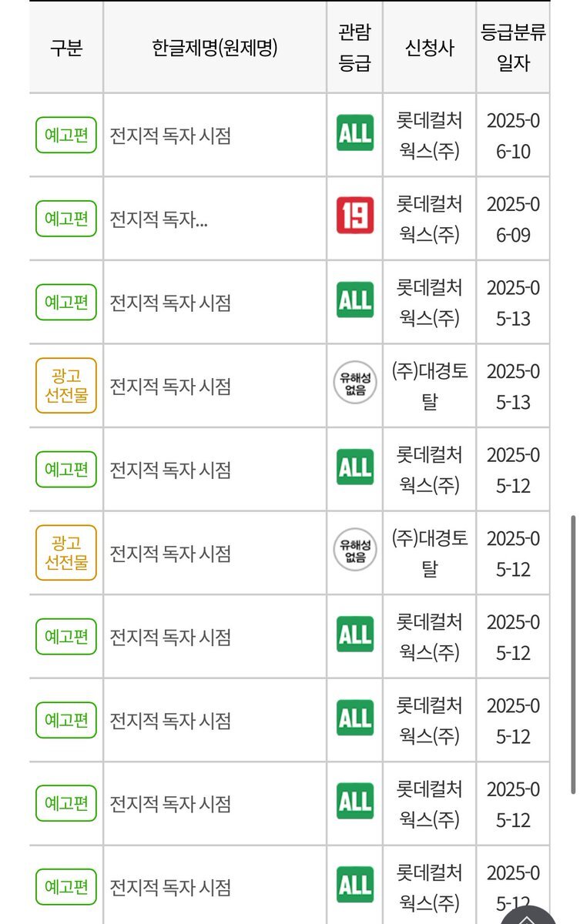Image resolution: width=580 pixels, height=924 pixels.
Task: Click 유해성없음 icon in the 2025-05-12 row
Action: 355,551
